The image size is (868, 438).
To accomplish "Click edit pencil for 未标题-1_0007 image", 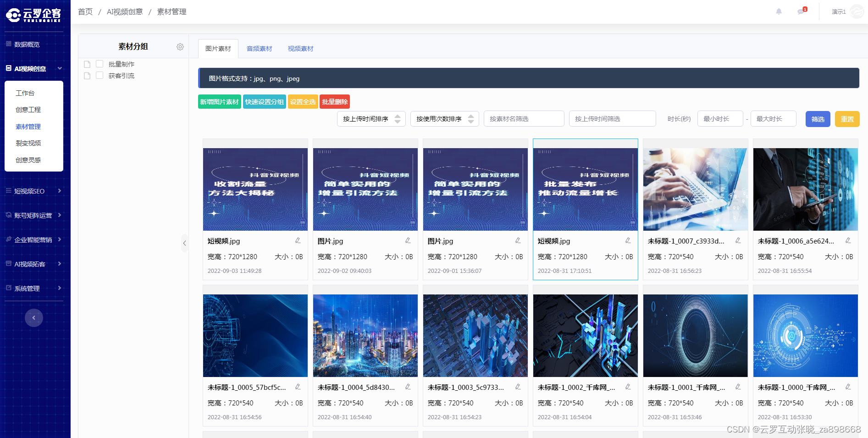I will [x=738, y=241].
